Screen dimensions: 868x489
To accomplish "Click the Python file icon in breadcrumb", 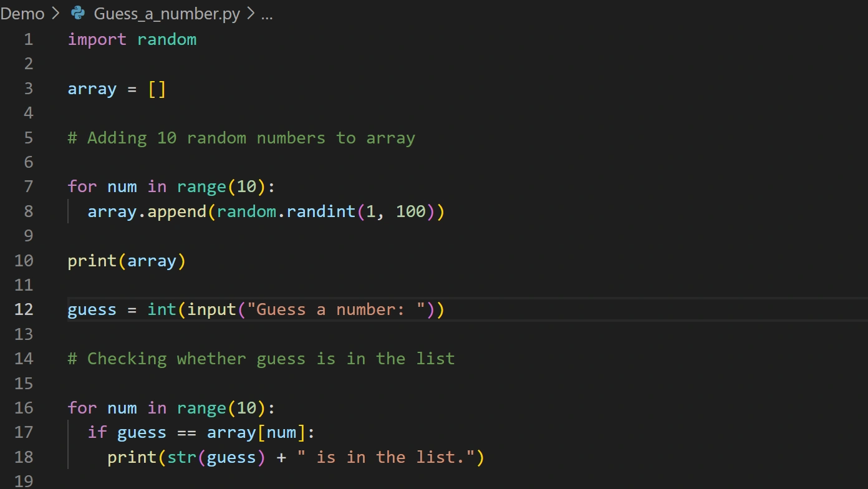I will [x=78, y=13].
